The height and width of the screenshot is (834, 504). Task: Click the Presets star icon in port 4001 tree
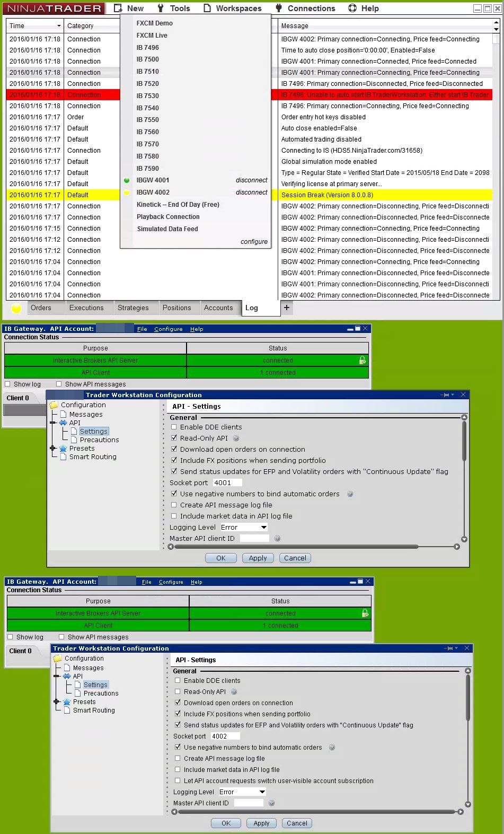[x=63, y=449]
